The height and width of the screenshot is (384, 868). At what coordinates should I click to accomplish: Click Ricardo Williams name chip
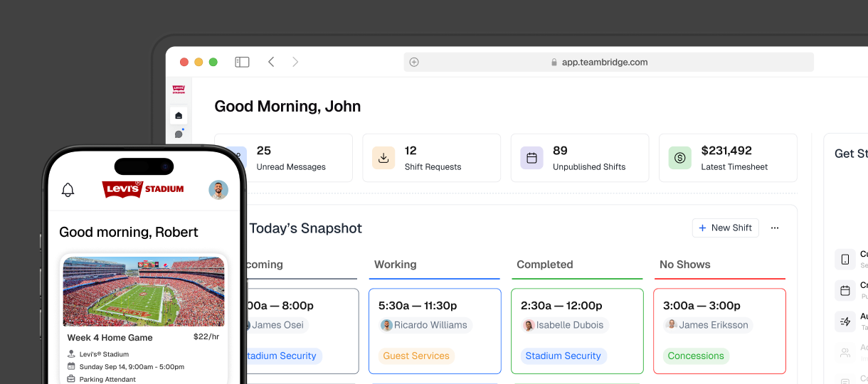click(x=425, y=325)
